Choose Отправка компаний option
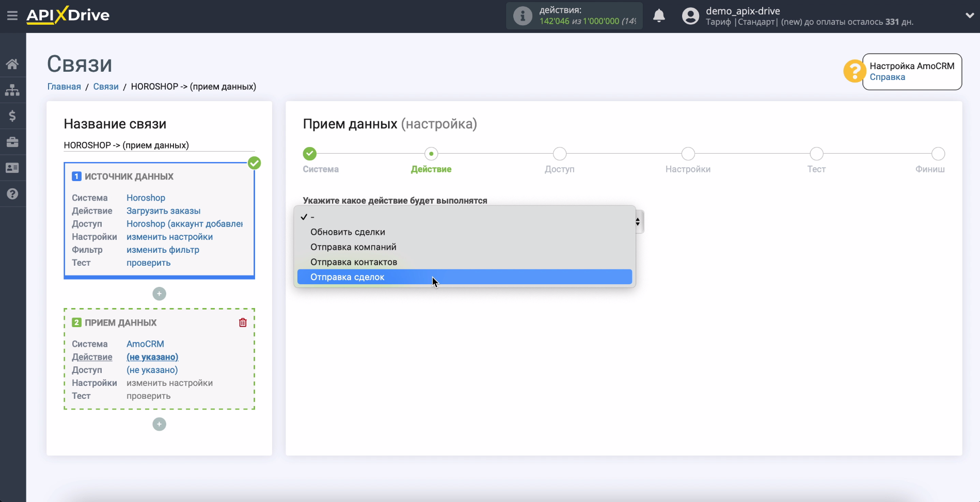 (465, 247)
